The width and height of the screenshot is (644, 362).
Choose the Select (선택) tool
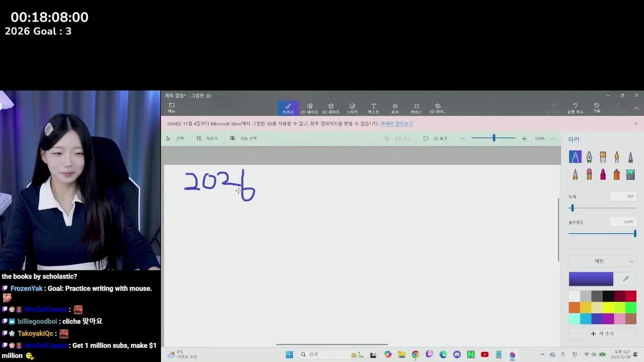pyautogui.click(x=175, y=138)
